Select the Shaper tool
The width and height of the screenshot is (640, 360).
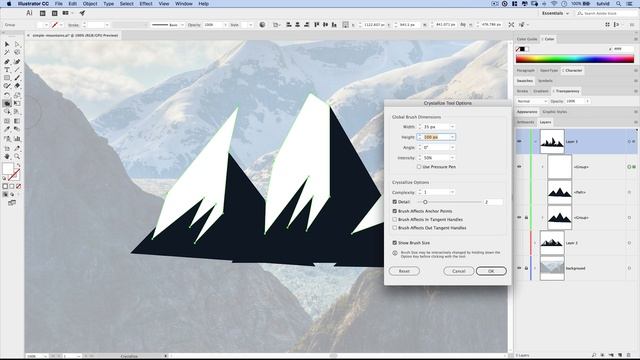[7, 86]
